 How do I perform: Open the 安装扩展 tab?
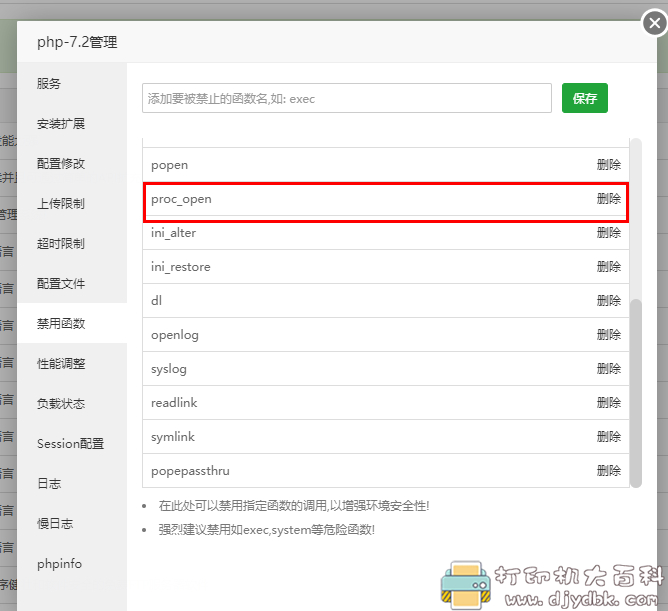point(60,124)
